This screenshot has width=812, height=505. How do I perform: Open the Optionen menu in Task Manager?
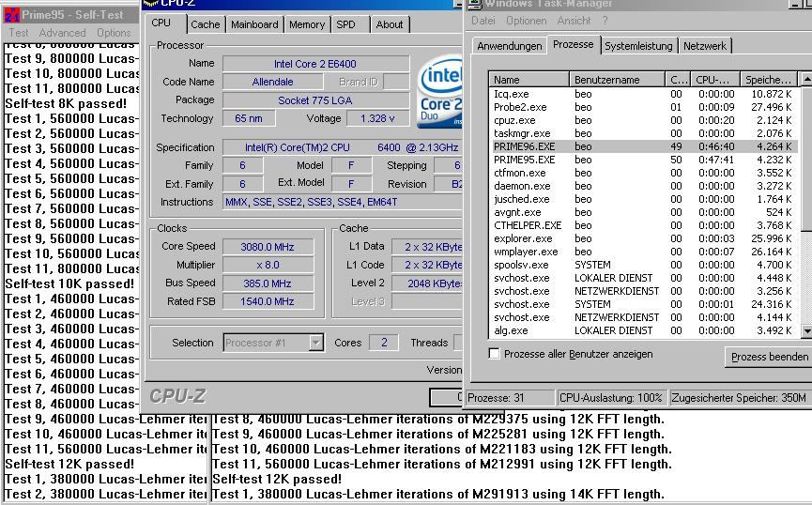tap(526, 21)
